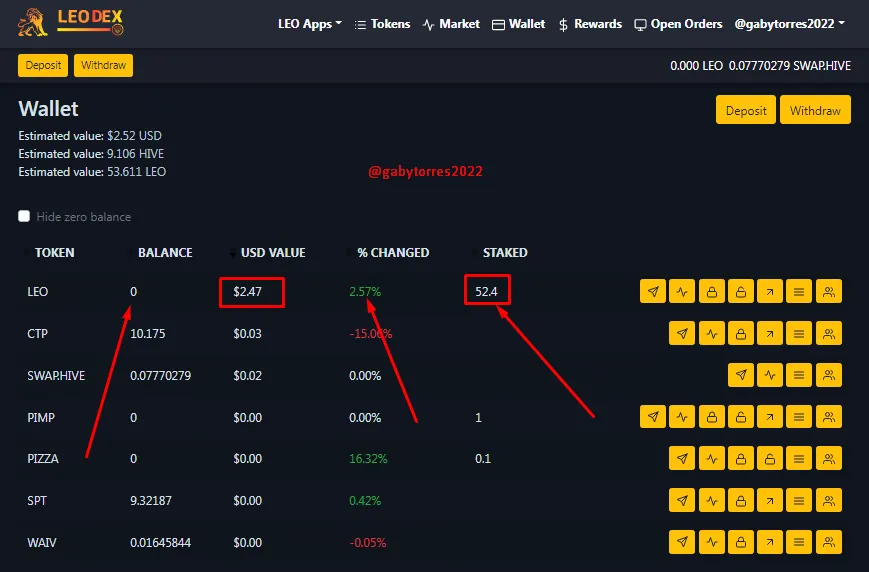The height and width of the screenshot is (572, 869).
Task: Click the send icon in SWAP.HIVE row
Action: coord(741,375)
